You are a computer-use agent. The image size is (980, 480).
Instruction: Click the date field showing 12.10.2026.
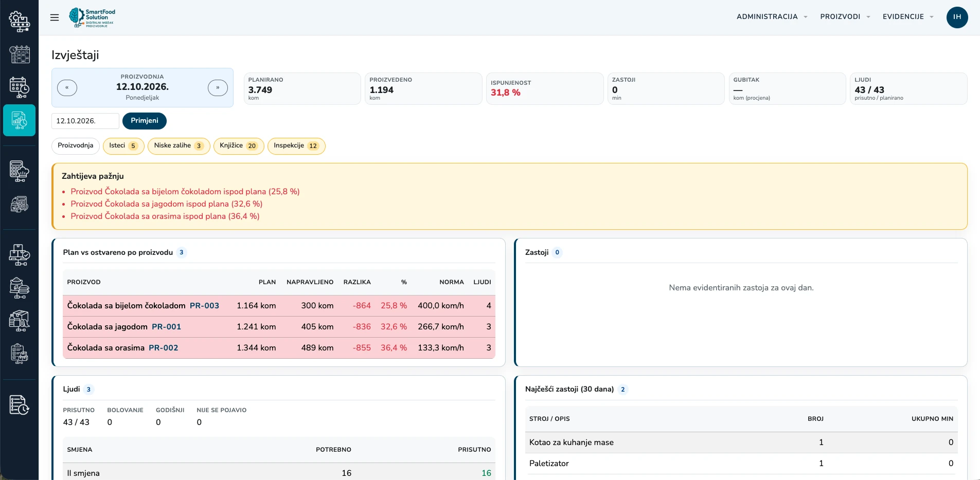coord(85,121)
